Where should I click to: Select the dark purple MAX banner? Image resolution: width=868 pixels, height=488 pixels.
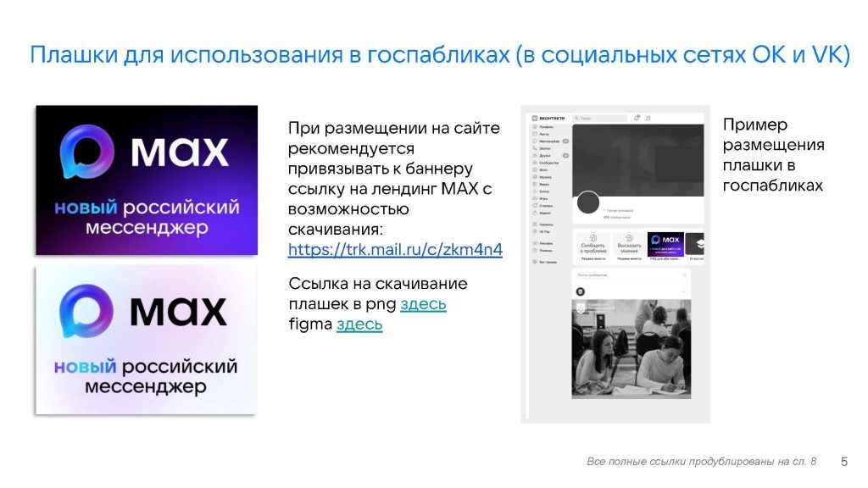click(x=147, y=180)
